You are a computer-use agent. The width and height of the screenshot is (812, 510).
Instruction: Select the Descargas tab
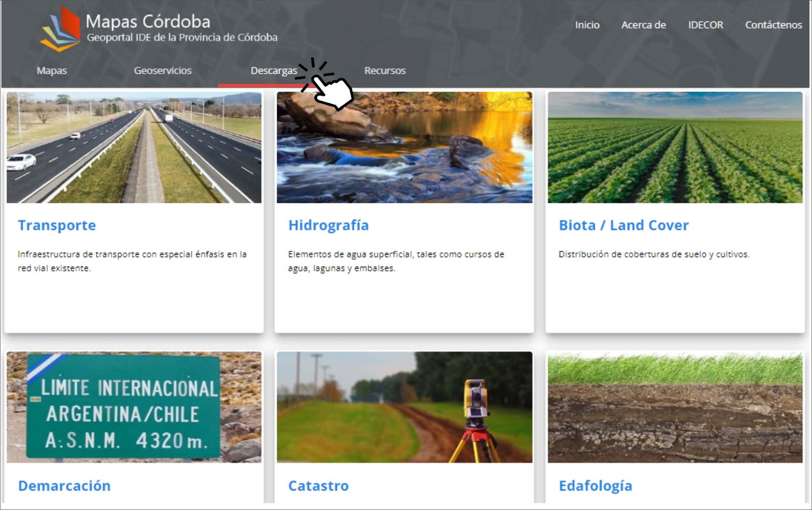[274, 71]
